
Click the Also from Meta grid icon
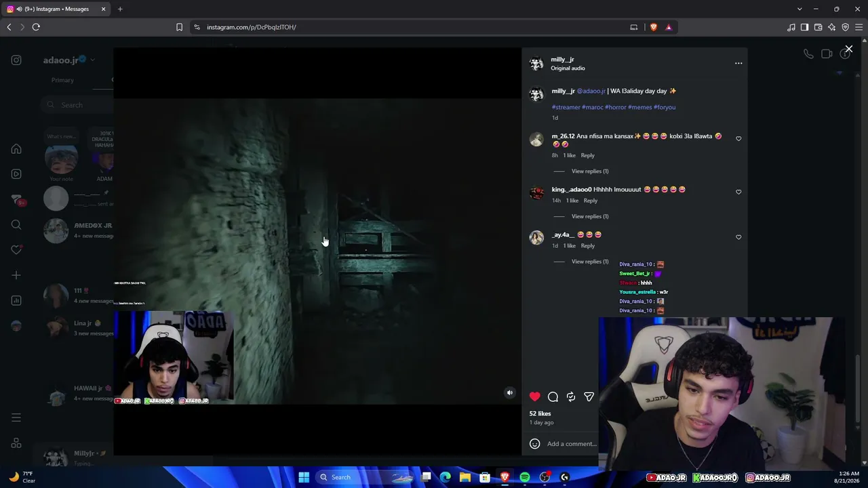[x=16, y=443]
